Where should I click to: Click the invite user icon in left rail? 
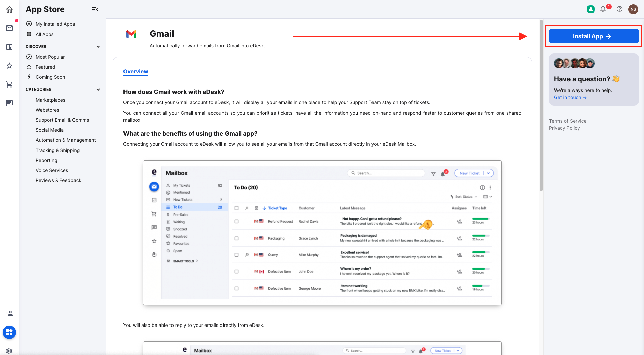pos(9,313)
